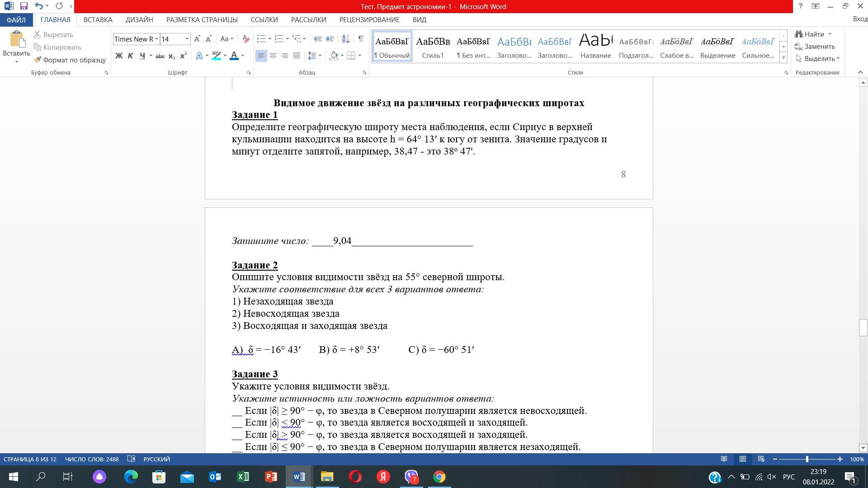Screen dimensions: 868x488
Task: Click the Show paragraph marks pilcrow icon
Action: pos(361,39)
